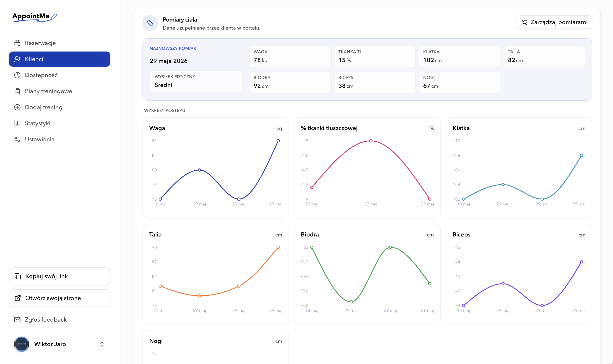613x364 pixels.
Task: Click the Plany treningowe clipboard icon
Action: (x=17, y=91)
